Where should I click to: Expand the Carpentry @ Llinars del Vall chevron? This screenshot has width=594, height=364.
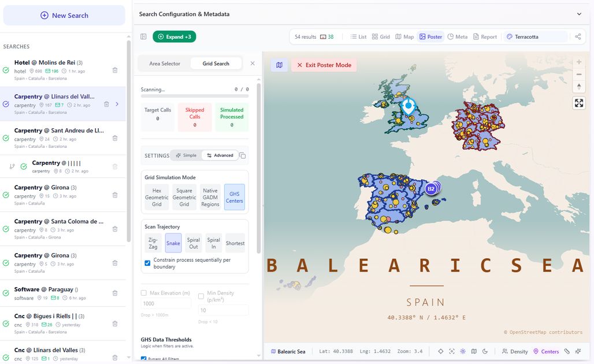click(117, 104)
